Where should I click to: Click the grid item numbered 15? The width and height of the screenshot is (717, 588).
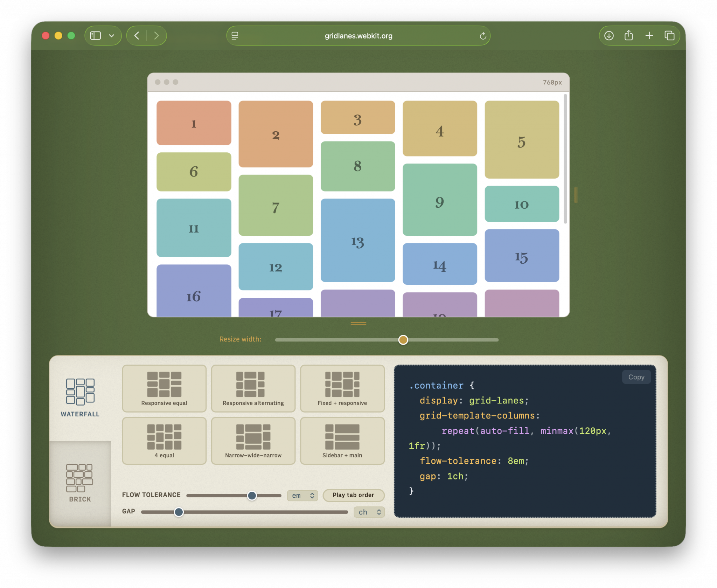coord(522,256)
